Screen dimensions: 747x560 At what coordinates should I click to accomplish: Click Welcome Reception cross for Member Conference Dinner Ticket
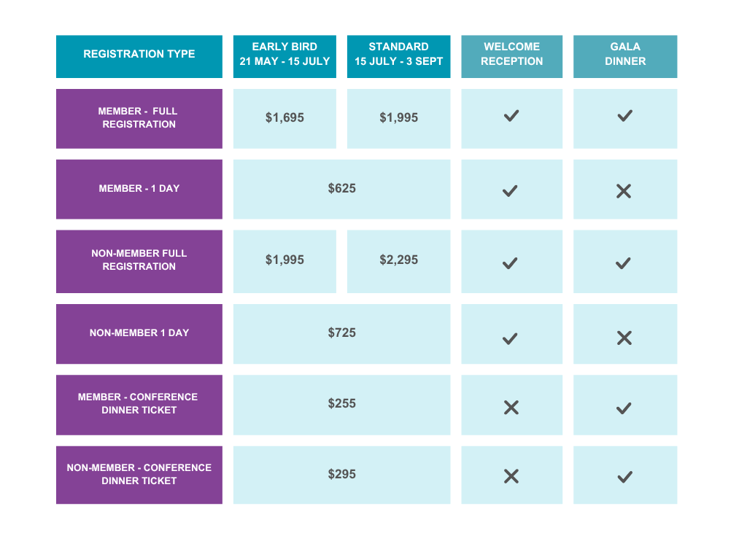pos(511,408)
